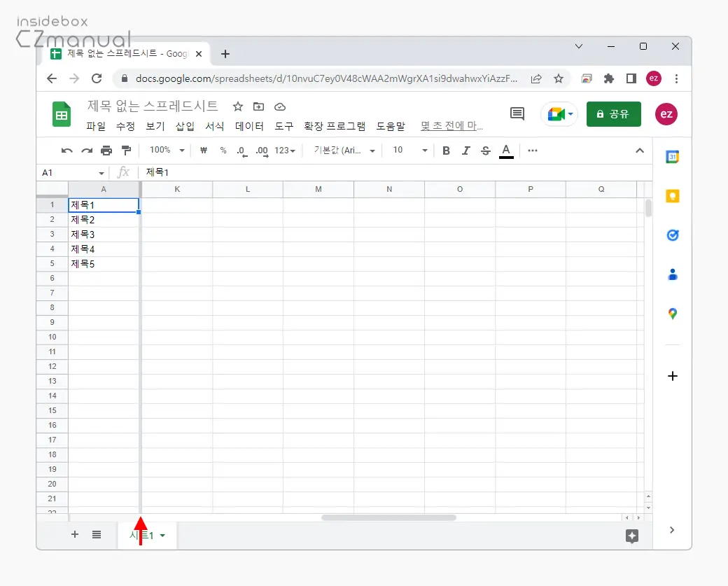This screenshot has width=728, height=586.
Task: Open the 파일 menu
Action: click(x=96, y=127)
